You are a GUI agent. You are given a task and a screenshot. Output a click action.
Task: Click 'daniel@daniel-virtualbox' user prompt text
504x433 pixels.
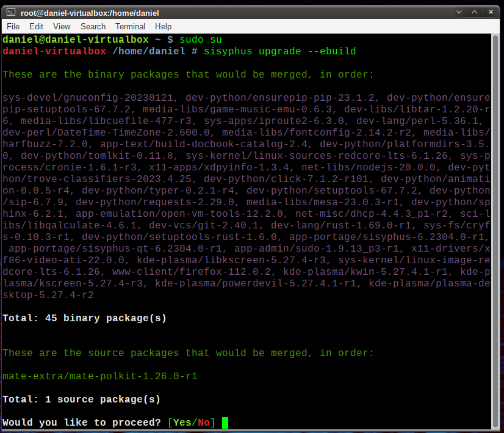pyautogui.click(x=76, y=40)
